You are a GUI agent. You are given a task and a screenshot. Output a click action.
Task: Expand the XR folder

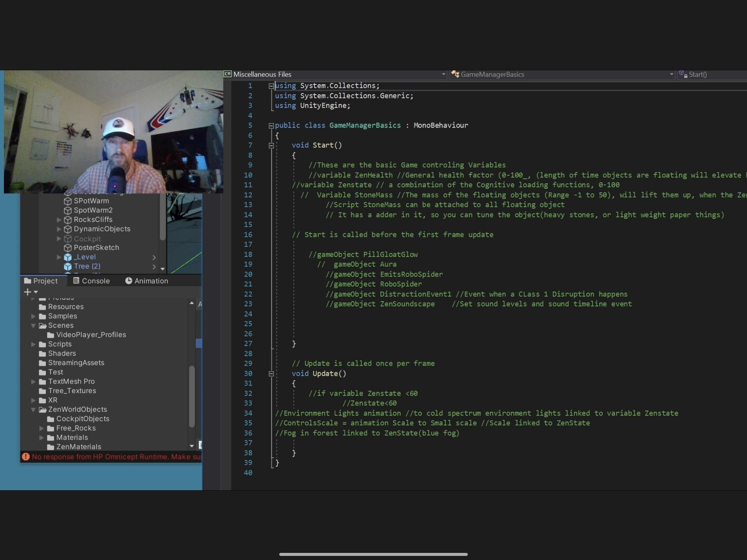pos(33,400)
